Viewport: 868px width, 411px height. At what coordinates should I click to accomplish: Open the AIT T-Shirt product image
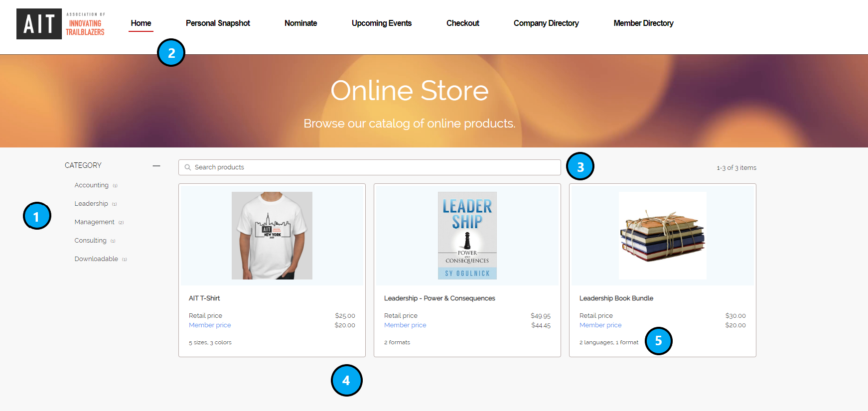click(272, 235)
